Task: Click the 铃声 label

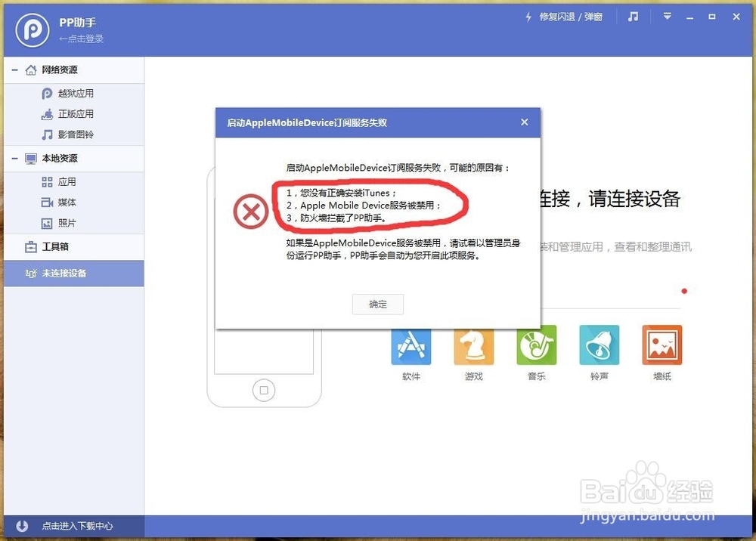Action: 600,376
